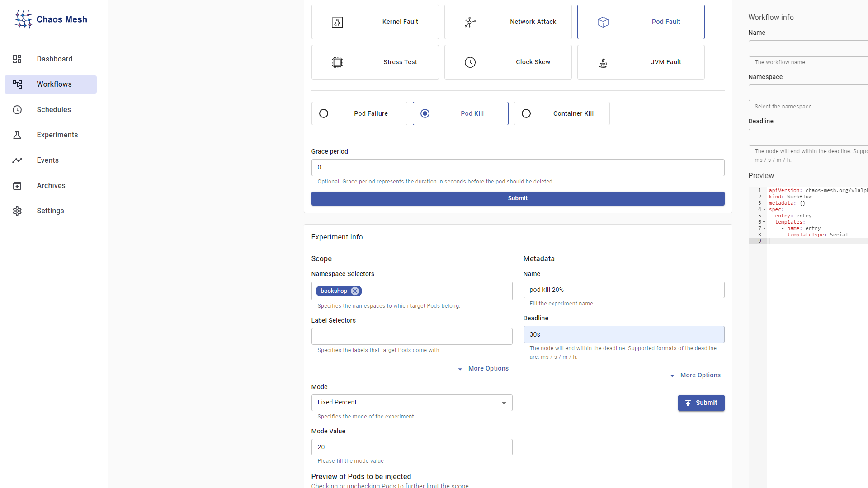The image size is (868, 488).
Task: Select the Pod Failure radio option
Action: [324, 113]
